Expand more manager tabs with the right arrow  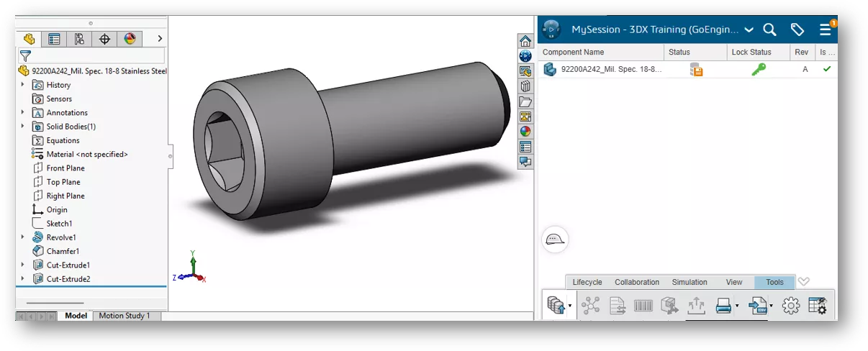coord(160,39)
